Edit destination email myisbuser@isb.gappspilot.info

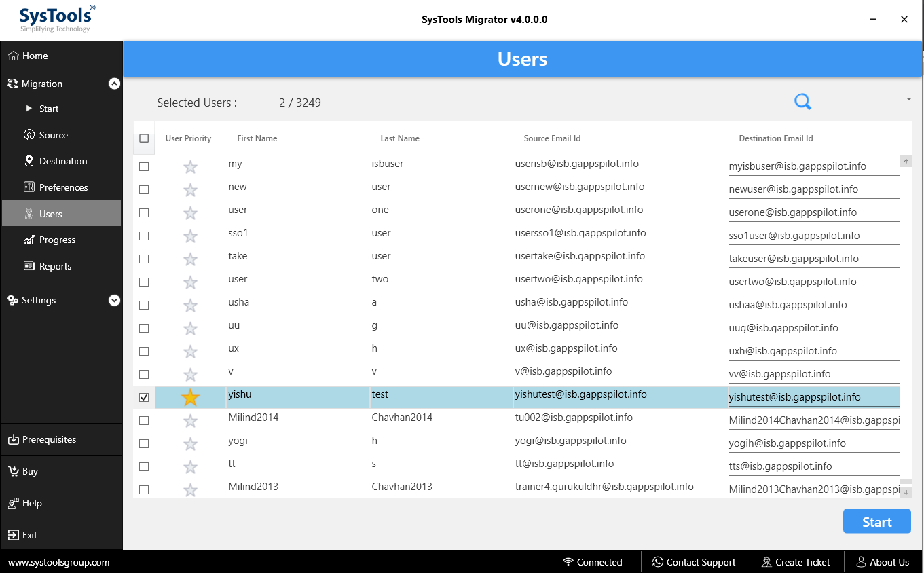pos(814,166)
